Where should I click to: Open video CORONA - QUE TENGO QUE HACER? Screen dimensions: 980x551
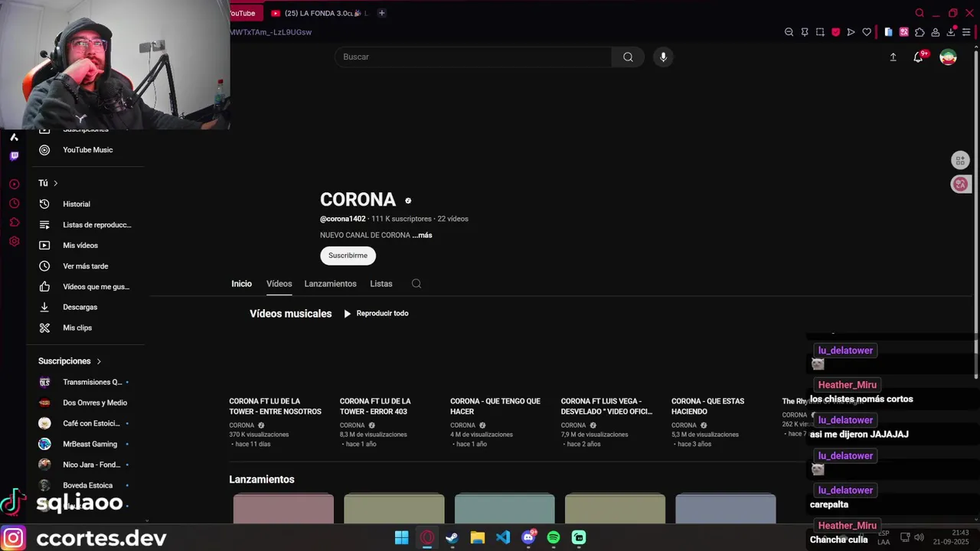point(495,406)
